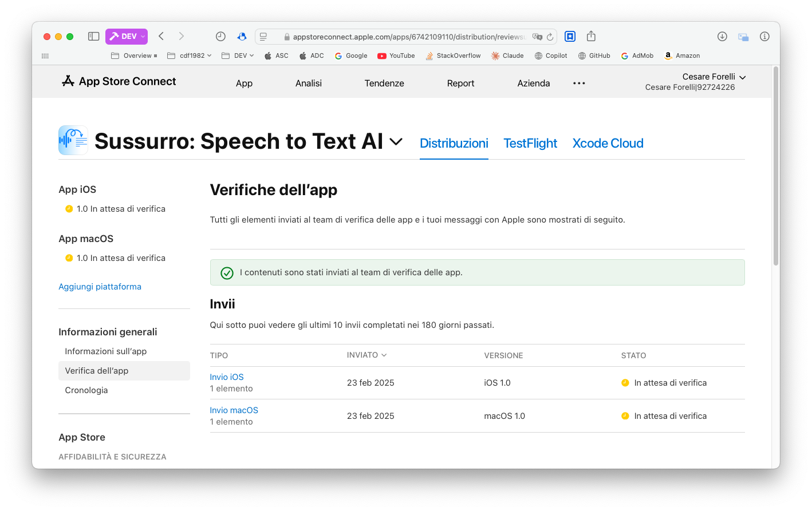Open the page menu icon in address bar
812x511 pixels.
pyautogui.click(x=263, y=37)
